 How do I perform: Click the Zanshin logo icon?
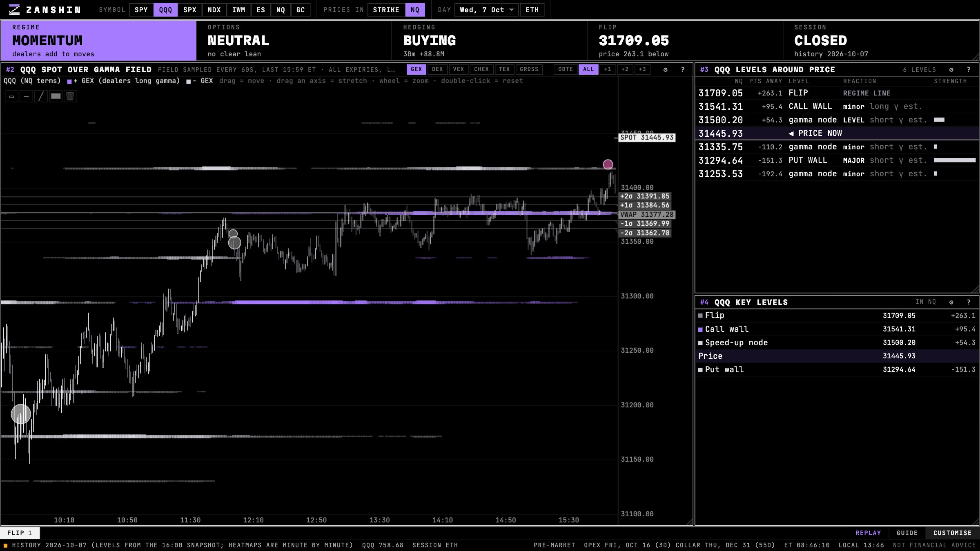14,10
